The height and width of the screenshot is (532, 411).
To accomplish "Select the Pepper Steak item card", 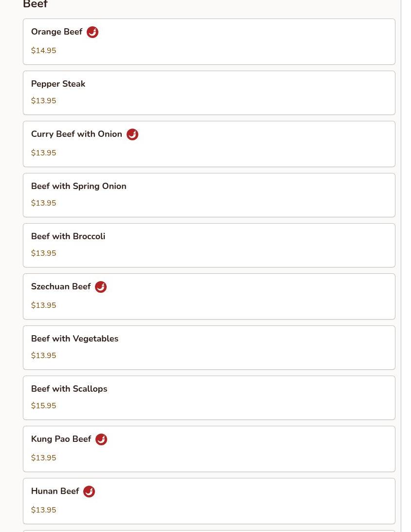I will pyautogui.click(x=208, y=93).
